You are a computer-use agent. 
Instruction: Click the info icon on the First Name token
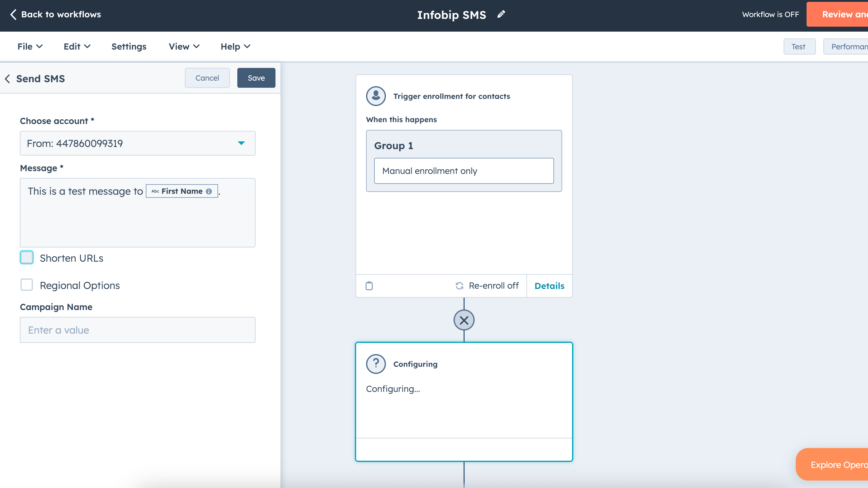coord(209,191)
